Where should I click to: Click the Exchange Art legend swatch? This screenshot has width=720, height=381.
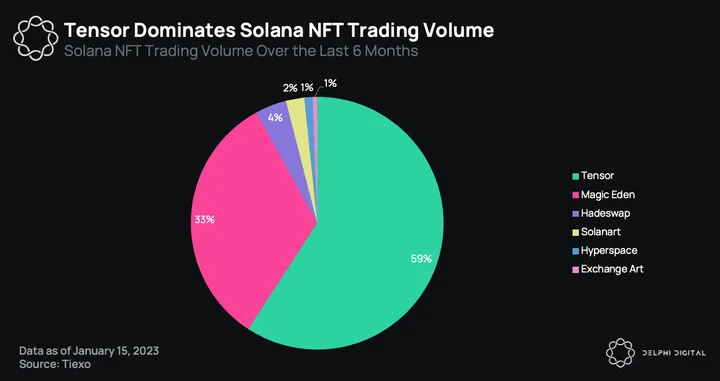pyautogui.click(x=575, y=269)
